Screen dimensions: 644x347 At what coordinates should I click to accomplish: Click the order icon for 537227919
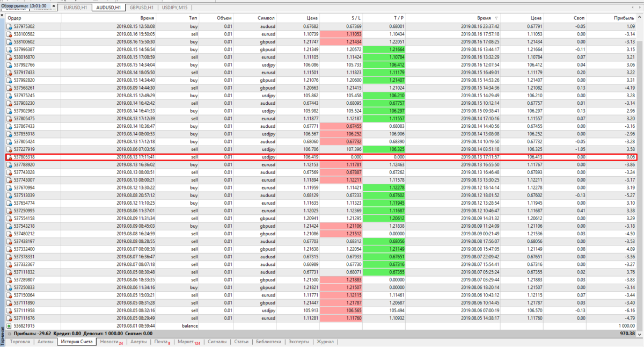[9, 149]
